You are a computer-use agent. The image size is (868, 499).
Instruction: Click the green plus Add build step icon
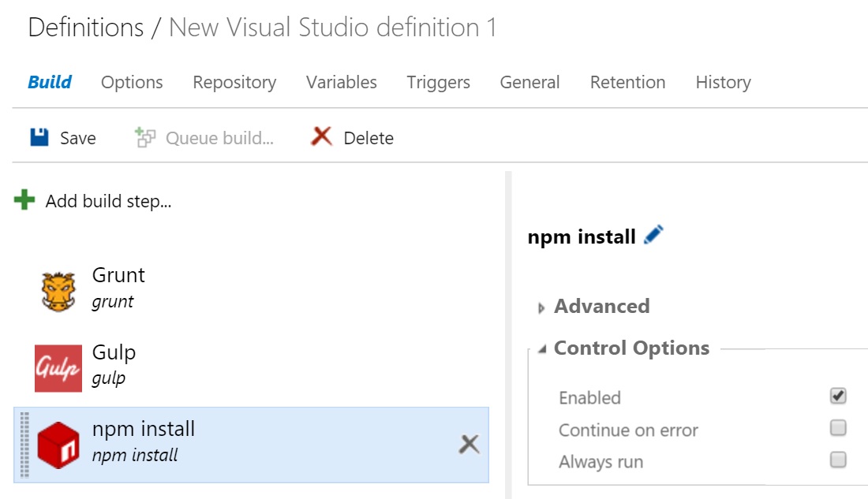click(24, 200)
